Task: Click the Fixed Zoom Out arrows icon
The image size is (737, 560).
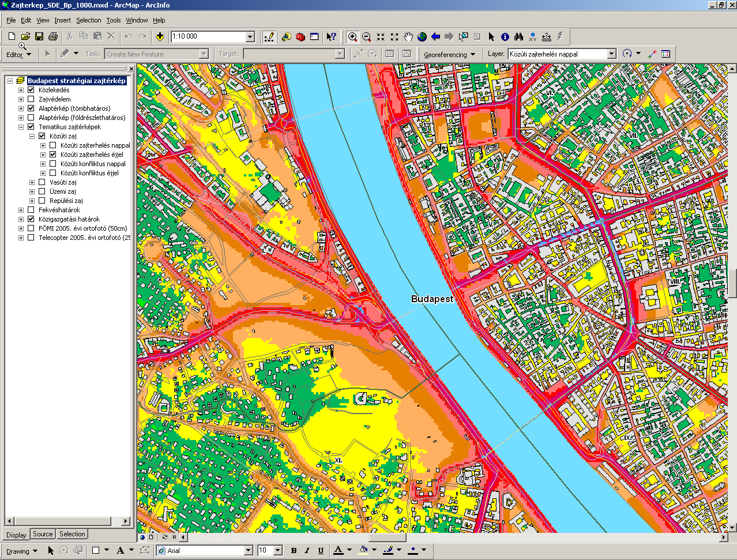Action: [394, 37]
